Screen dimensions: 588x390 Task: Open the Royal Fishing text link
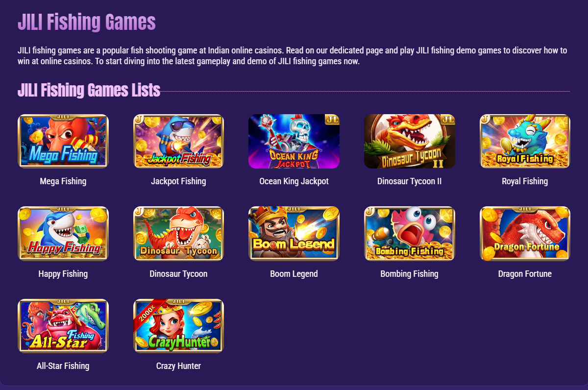pyautogui.click(x=525, y=181)
